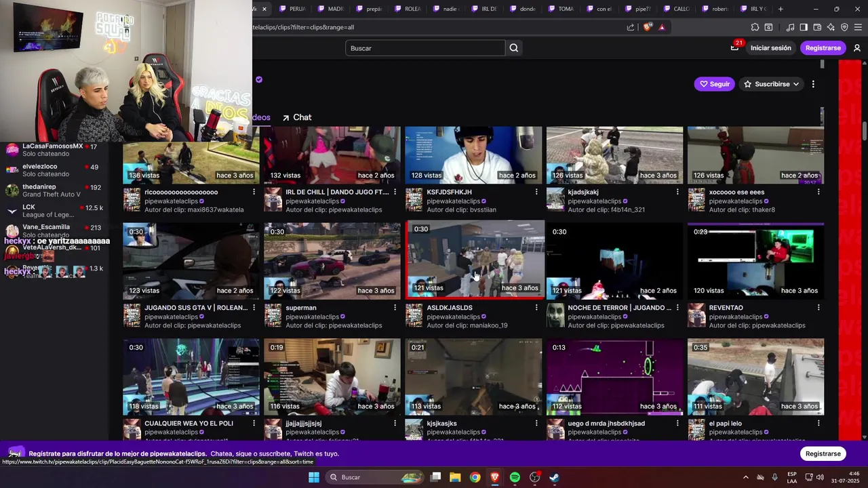Open taskbar clock showing 4:46
The height and width of the screenshot is (488, 868).
point(846,477)
